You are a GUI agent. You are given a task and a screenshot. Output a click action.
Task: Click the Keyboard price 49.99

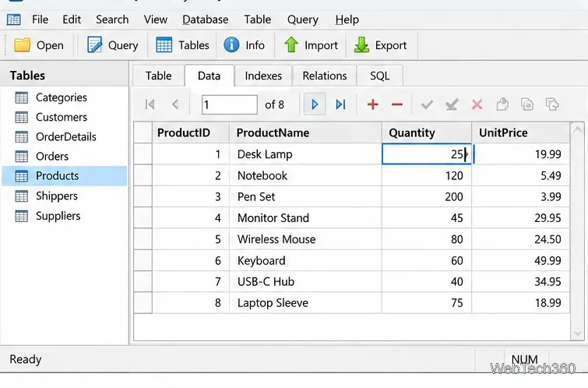520,260
